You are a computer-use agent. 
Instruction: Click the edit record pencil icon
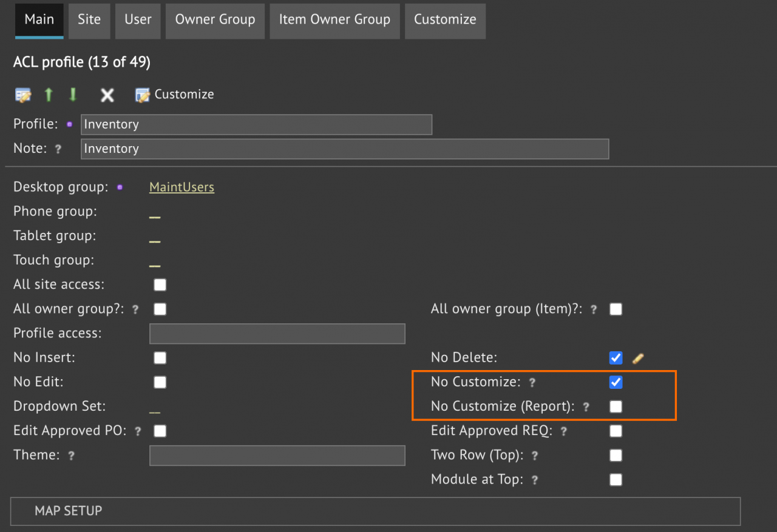(x=23, y=95)
